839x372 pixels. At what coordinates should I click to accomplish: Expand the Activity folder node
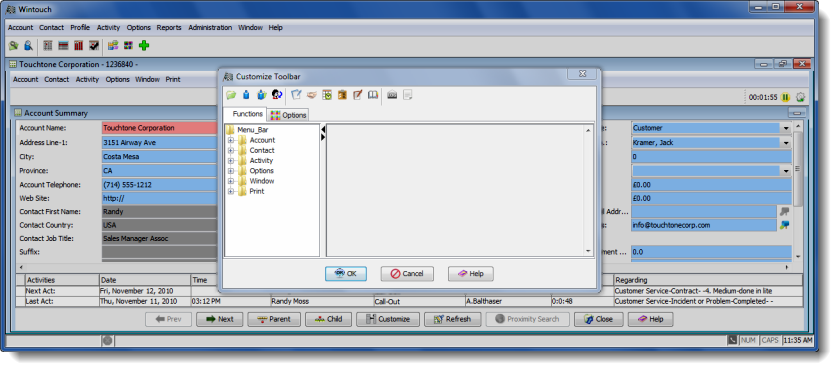(x=231, y=161)
